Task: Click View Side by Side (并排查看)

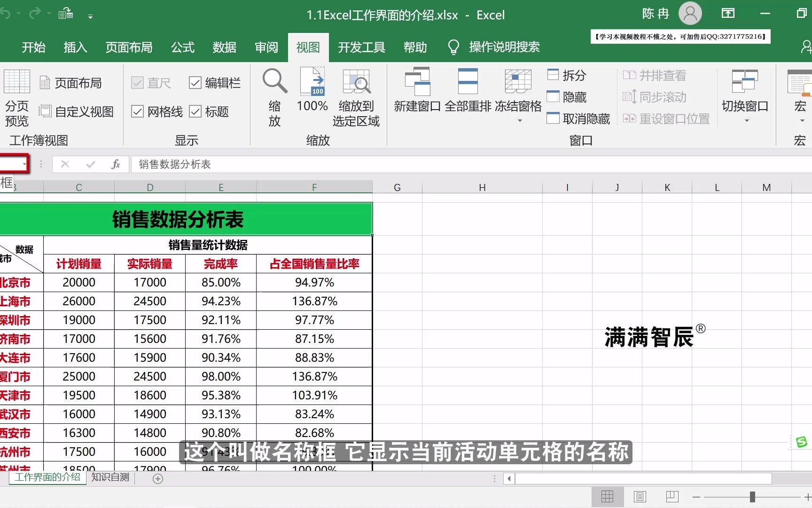Action: (x=654, y=75)
